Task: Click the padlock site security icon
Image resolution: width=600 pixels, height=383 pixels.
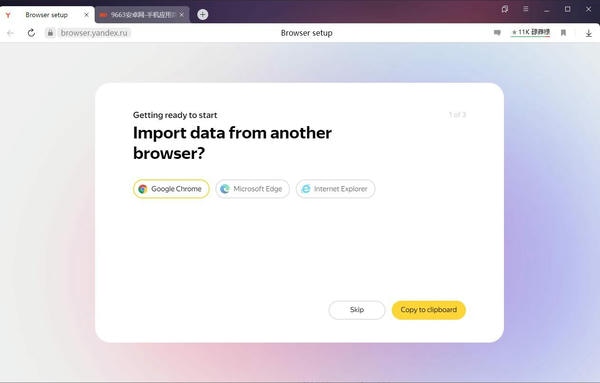Action: (x=50, y=33)
